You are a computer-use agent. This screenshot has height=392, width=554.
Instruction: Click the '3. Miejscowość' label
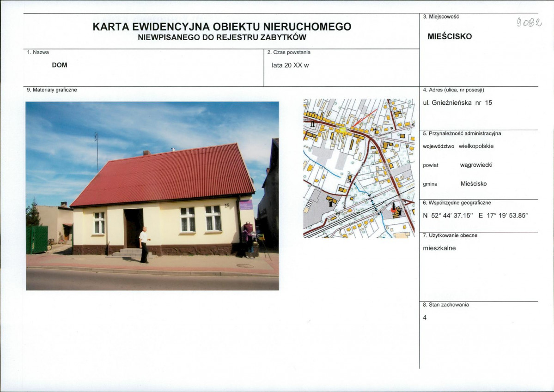click(441, 17)
